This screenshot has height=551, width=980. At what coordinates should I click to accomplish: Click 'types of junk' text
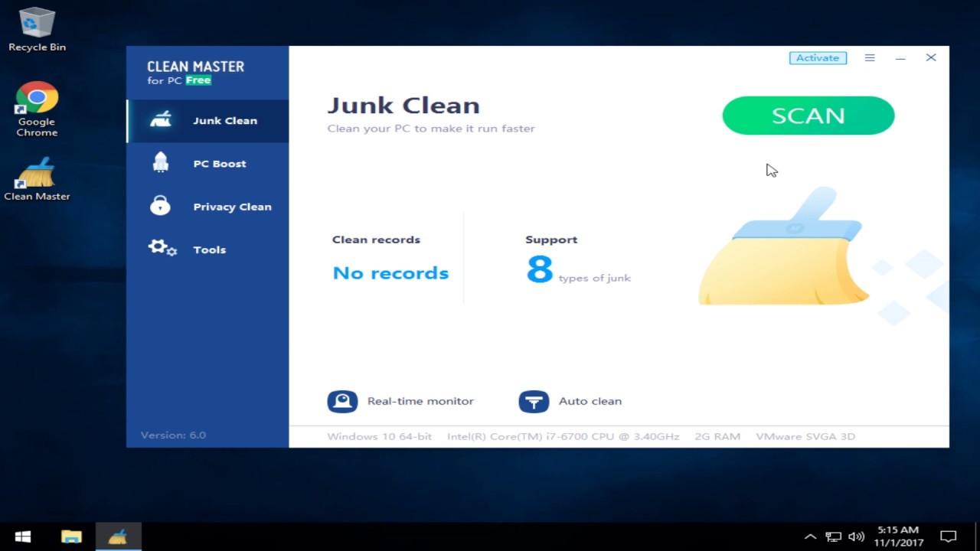tap(595, 278)
